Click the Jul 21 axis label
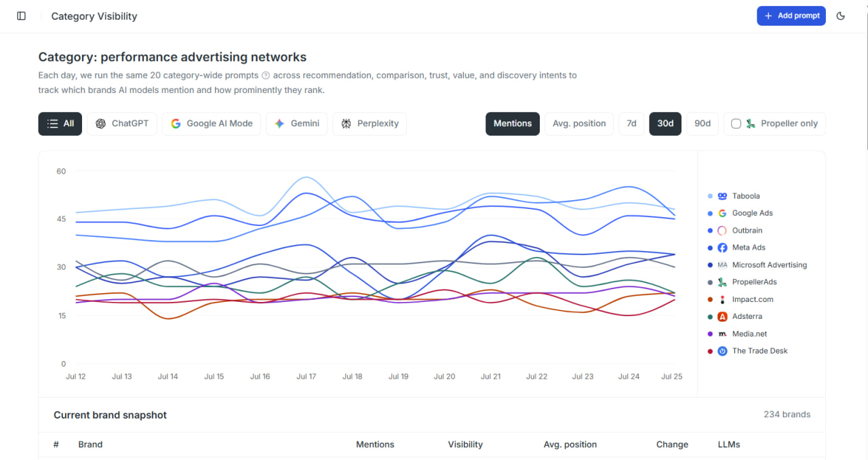Viewport: 868px width, 460px height. (x=490, y=377)
